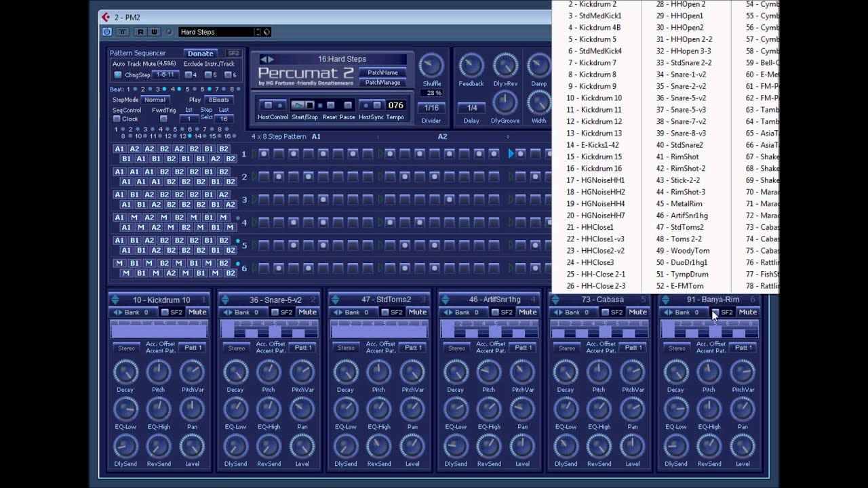Screen dimensions: 868x488
Task: Select 41 - RimShot from instrument list
Action: pos(677,157)
